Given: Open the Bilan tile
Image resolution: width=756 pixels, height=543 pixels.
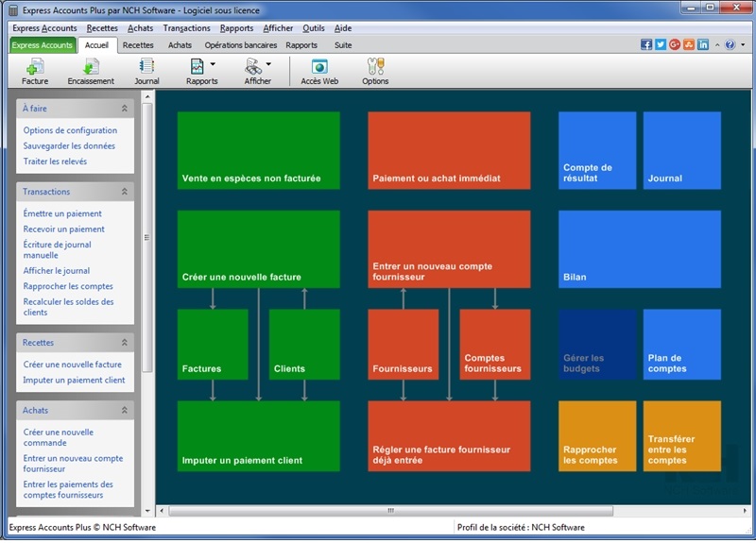Looking at the screenshot, I should point(640,249).
